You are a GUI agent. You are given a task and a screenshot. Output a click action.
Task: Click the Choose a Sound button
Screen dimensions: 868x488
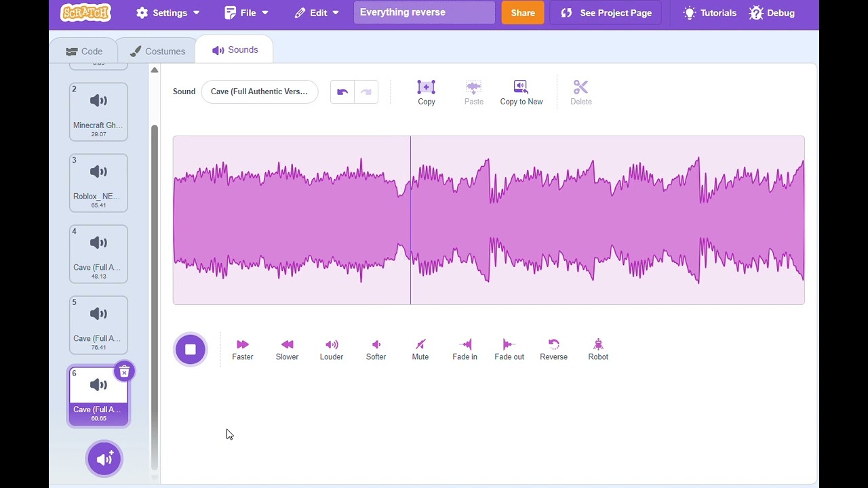pyautogui.click(x=104, y=459)
